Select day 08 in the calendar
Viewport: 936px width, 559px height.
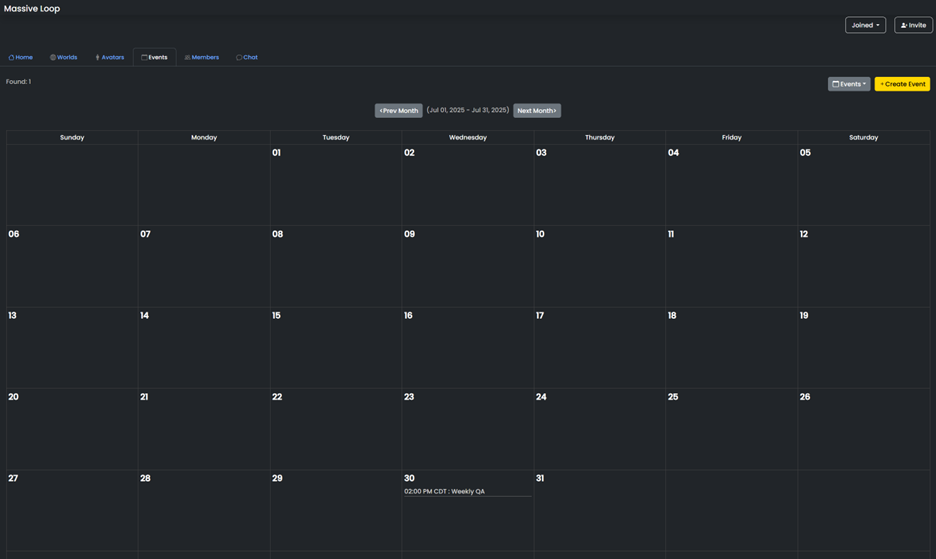point(336,266)
